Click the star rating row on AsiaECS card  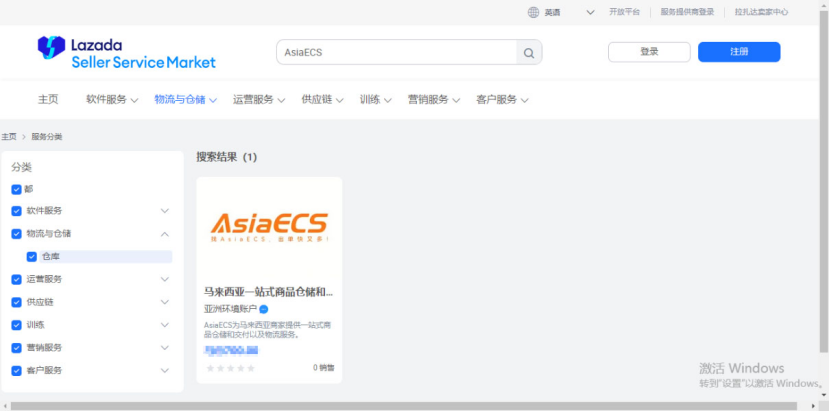(231, 368)
